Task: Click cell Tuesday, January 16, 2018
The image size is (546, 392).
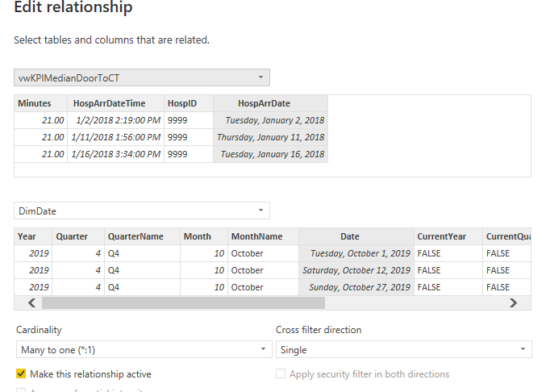Action: click(270, 154)
